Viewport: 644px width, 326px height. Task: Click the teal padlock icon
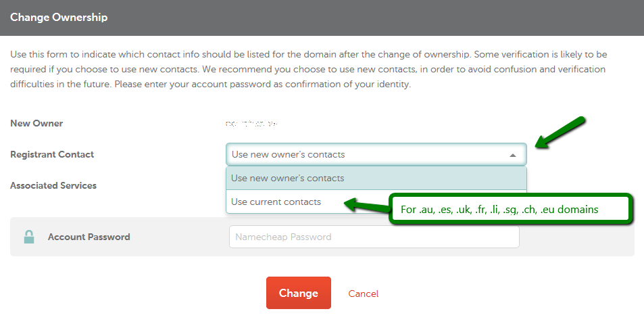tap(29, 237)
